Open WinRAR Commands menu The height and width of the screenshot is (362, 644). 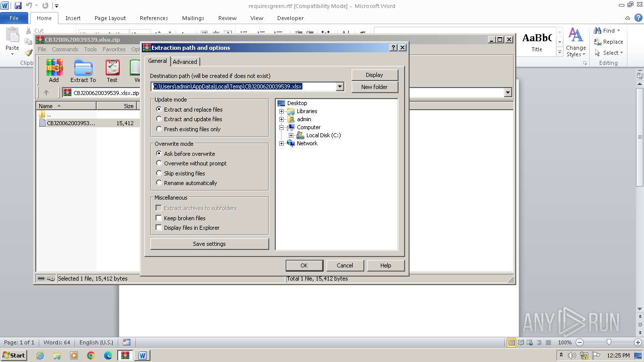(x=65, y=49)
